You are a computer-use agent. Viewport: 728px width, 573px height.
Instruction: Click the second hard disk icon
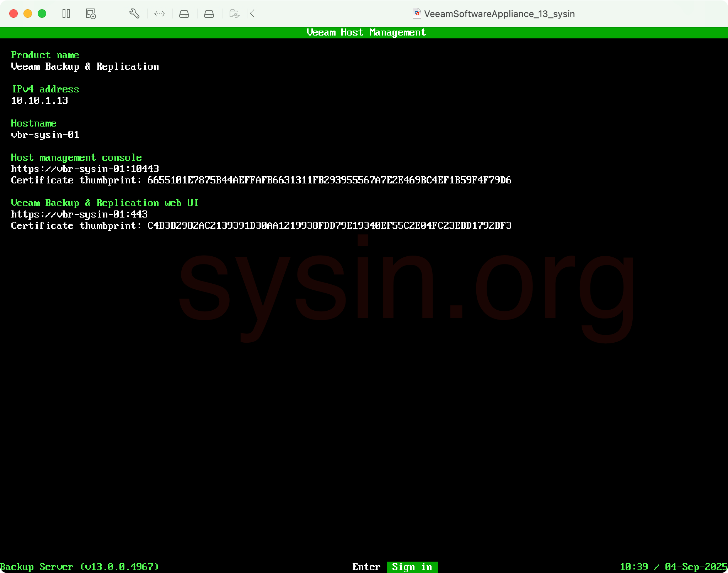pos(209,14)
